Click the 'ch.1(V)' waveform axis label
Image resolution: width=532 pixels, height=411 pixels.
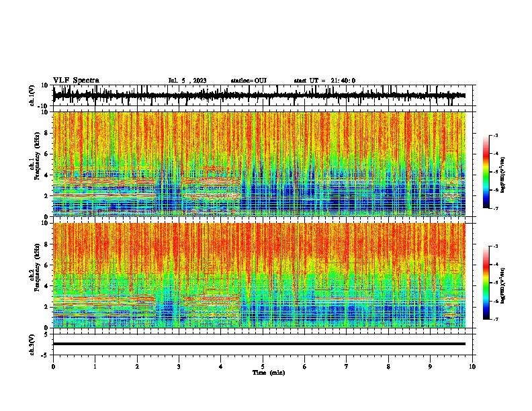[32, 95]
